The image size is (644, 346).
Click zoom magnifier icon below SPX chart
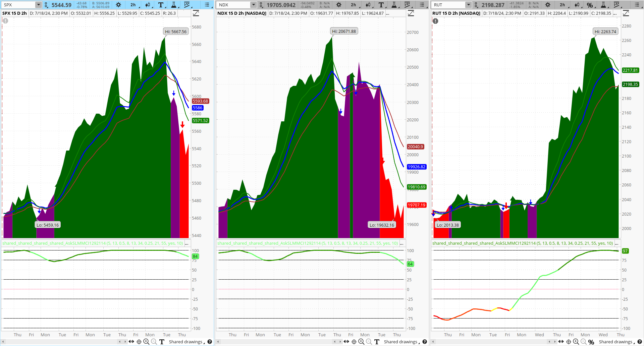[x=146, y=342]
